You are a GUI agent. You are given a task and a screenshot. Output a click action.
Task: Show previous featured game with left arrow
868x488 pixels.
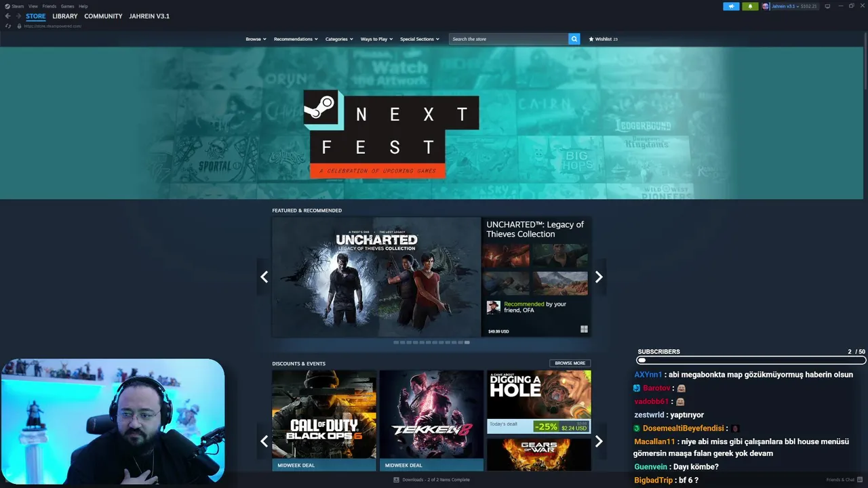pyautogui.click(x=264, y=277)
